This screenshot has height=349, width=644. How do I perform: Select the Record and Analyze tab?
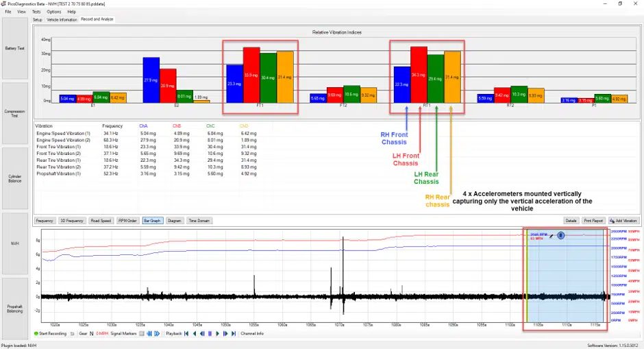click(97, 19)
